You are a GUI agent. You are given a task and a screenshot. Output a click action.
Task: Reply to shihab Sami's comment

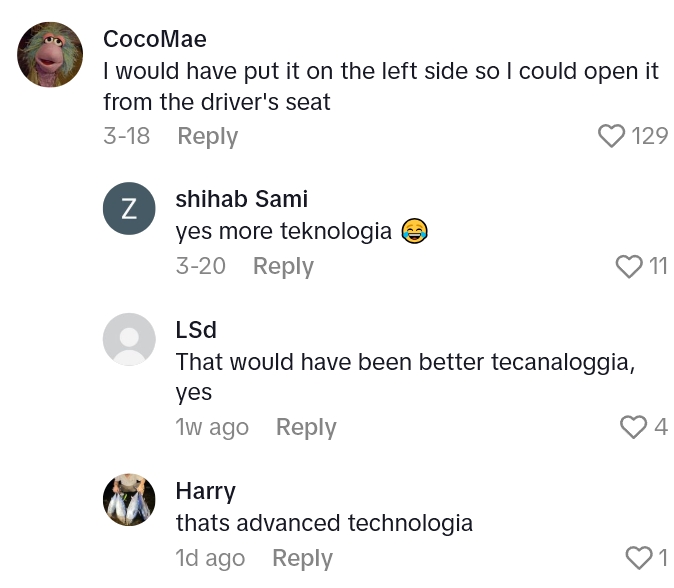click(283, 266)
